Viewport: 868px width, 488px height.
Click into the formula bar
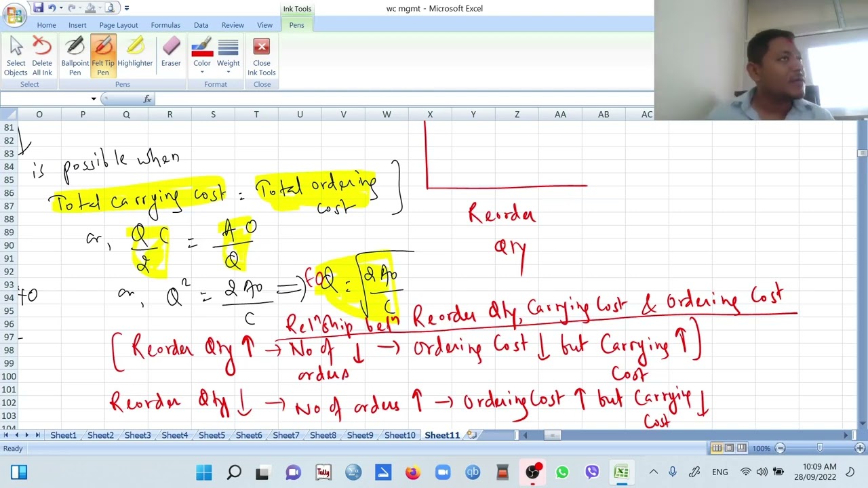pyautogui.click(x=403, y=99)
